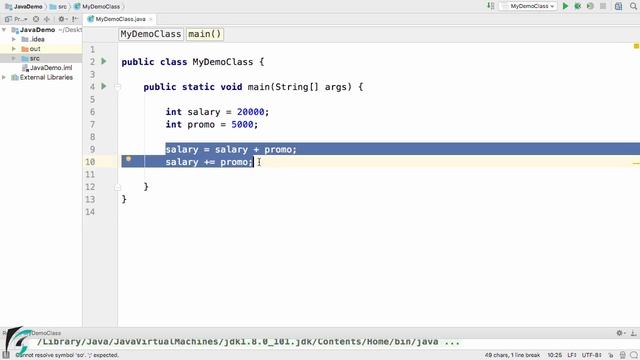The image size is (640, 360).
Task: Close the MyDemoClass.java tab
Action: point(151,19)
